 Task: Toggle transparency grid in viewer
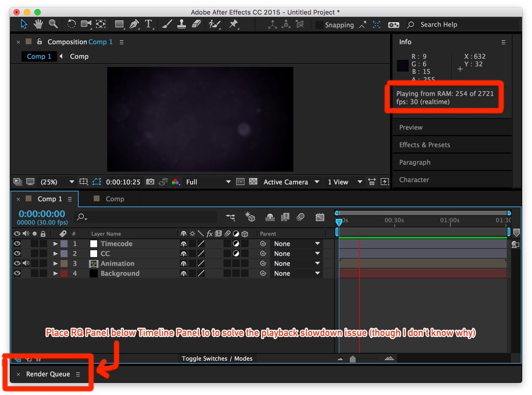(253, 182)
